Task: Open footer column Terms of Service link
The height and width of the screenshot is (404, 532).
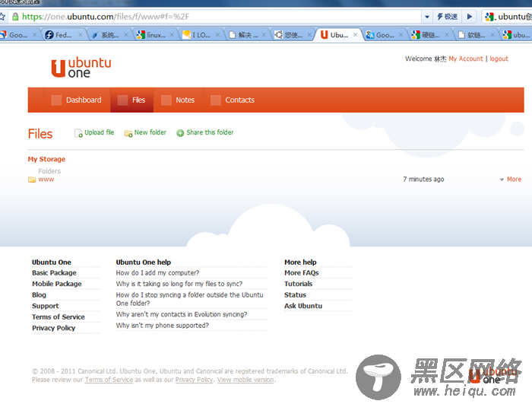Action: coord(59,317)
